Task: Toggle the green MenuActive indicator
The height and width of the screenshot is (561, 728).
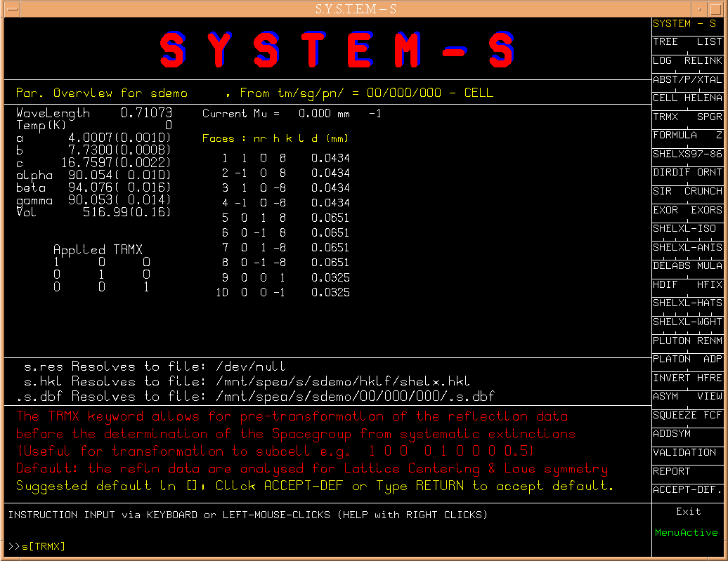Action: click(x=687, y=533)
